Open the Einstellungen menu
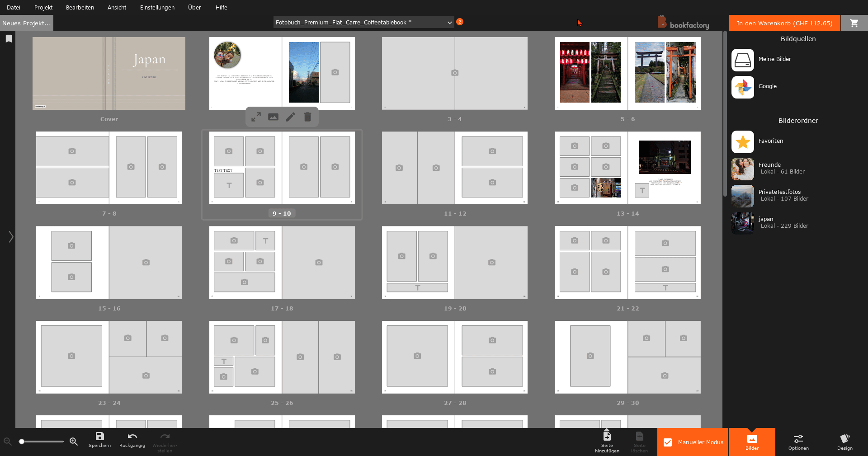The image size is (868, 456). pos(157,7)
